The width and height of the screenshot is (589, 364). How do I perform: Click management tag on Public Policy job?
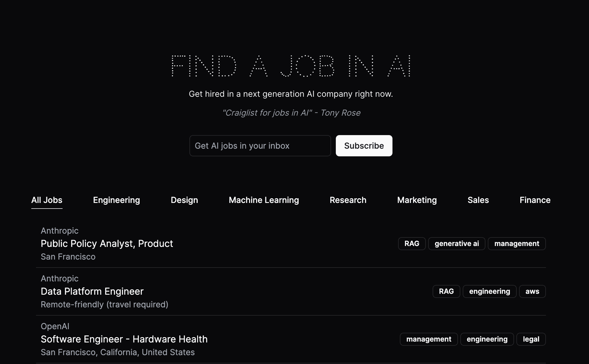coord(517,244)
